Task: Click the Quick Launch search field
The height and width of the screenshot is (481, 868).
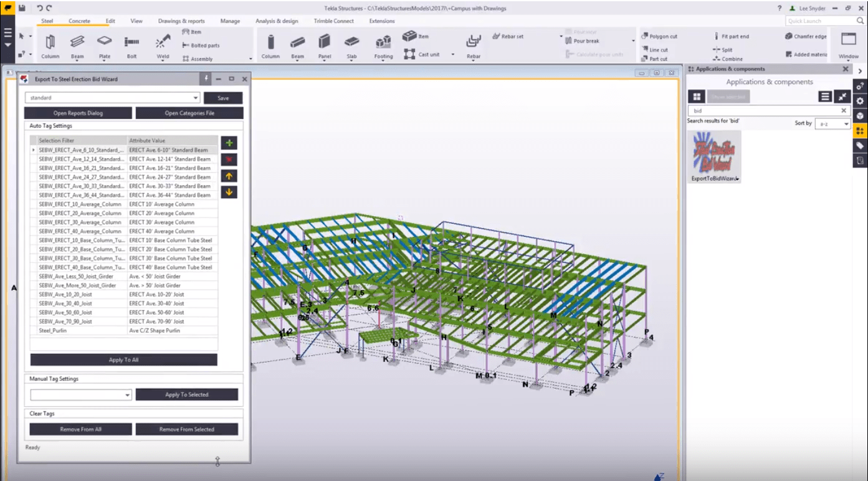Action: tap(821, 21)
